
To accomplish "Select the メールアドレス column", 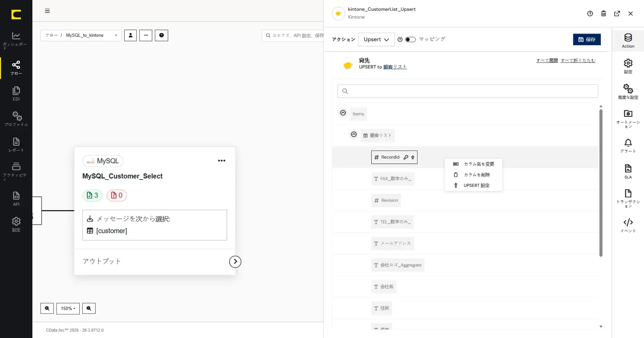I will click(393, 244).
